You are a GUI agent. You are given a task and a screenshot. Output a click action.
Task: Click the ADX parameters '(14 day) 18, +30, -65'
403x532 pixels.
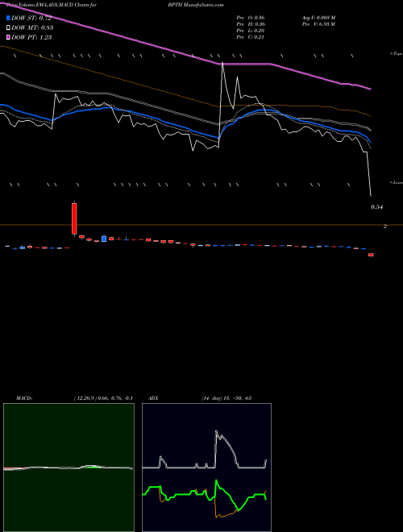pos(226,398)
